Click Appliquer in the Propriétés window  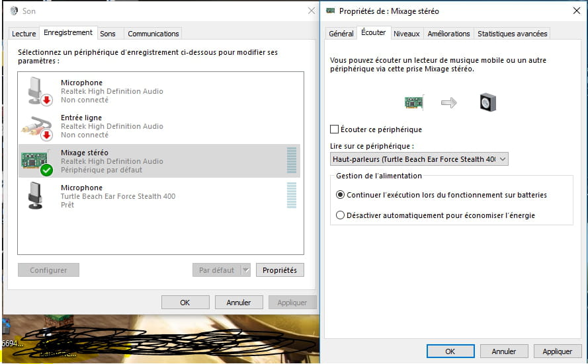pos(558,351)
